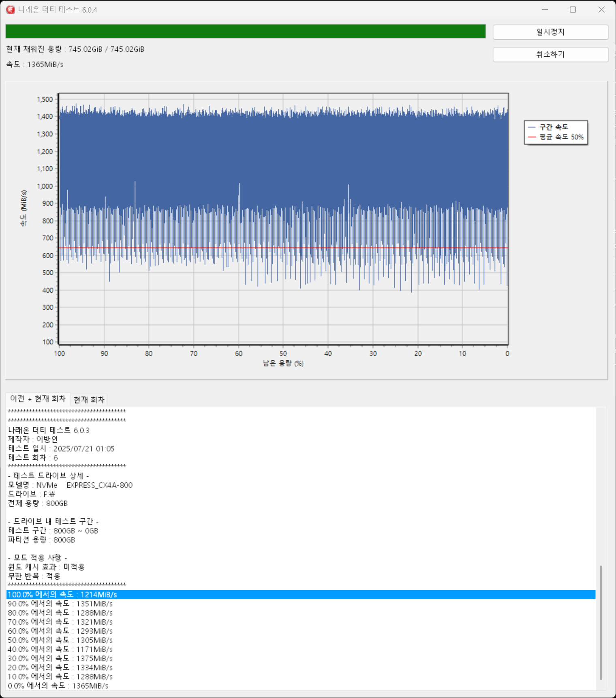Click the 속도 : 1365MiB/s status label
This screenshot has width=616, height=698.
point(35,64)
